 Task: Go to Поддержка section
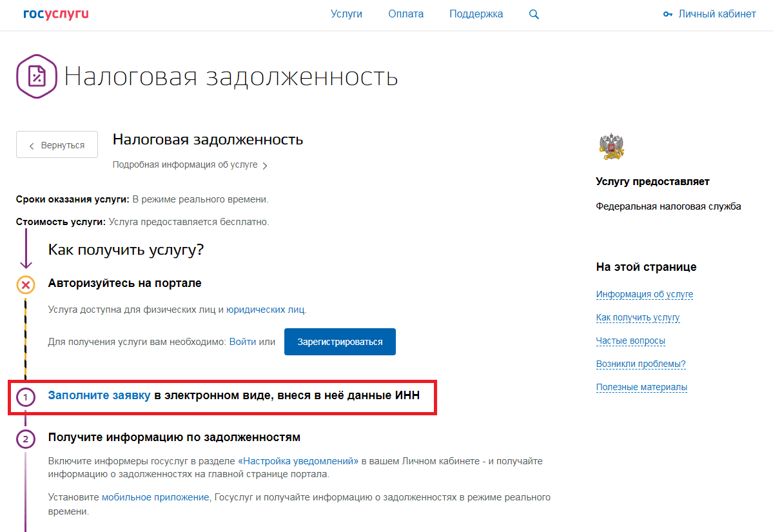476,14
